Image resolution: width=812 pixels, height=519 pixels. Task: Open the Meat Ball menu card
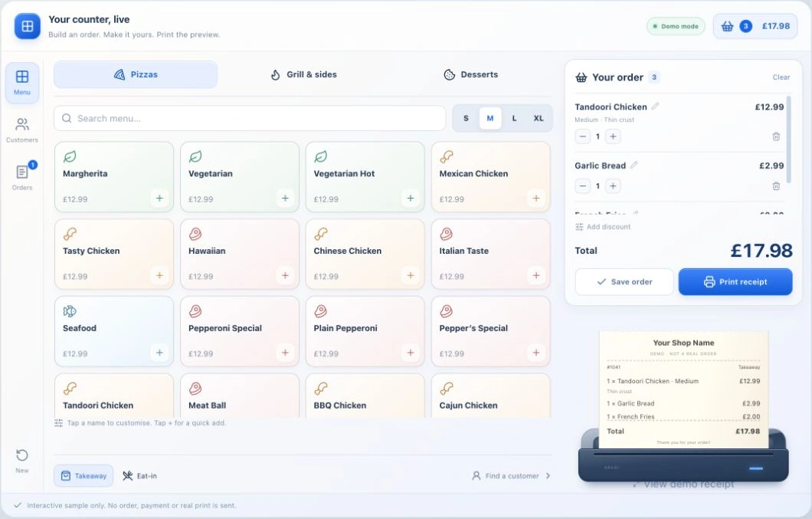coord(240,396)
